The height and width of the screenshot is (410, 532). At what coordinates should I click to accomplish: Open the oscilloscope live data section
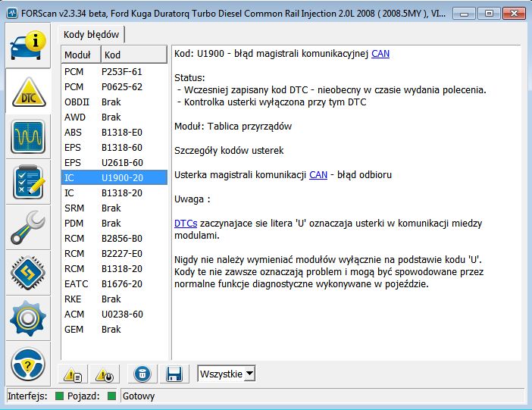click(28, 136)
